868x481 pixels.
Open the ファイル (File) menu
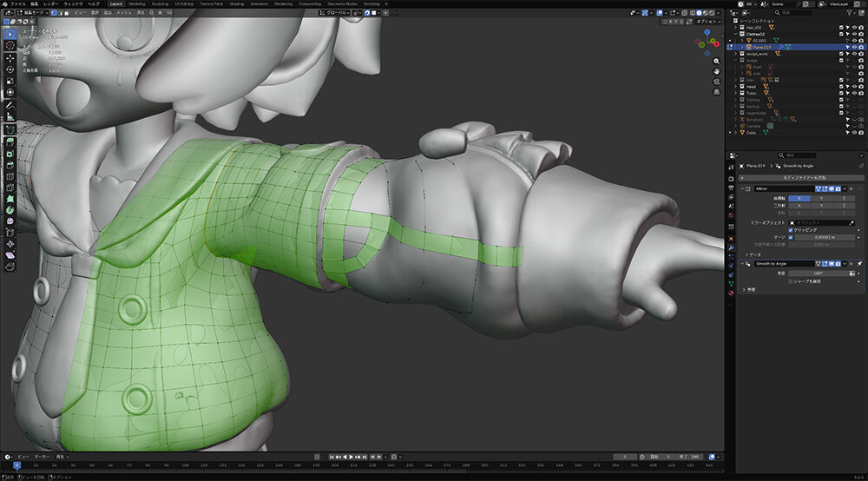tap(17, 3)
